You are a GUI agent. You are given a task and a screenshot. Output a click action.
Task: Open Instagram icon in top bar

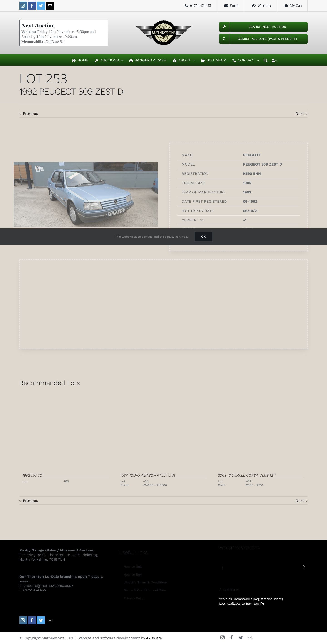point(23,5)
